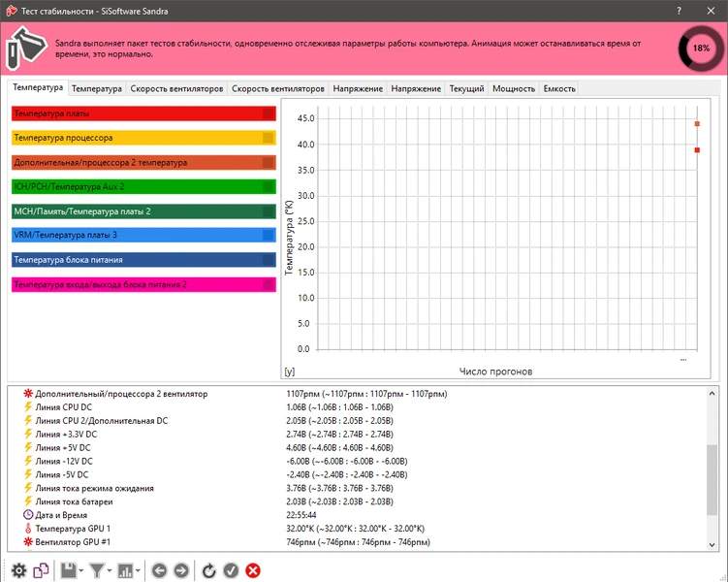
Task: Open the Скорость вентиляторов tab adjacent to Напряжение
Action: 278,88
